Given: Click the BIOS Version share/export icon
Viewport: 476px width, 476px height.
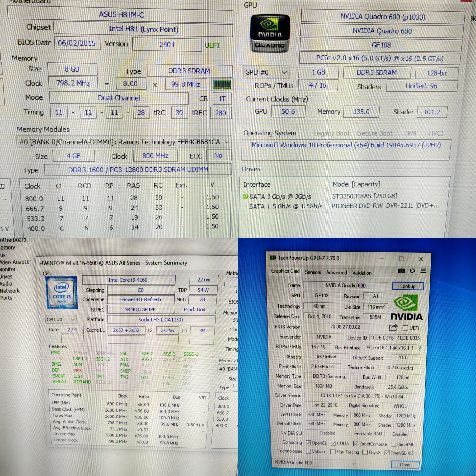Looking at the screenshot, I should [x=393, y=327].
